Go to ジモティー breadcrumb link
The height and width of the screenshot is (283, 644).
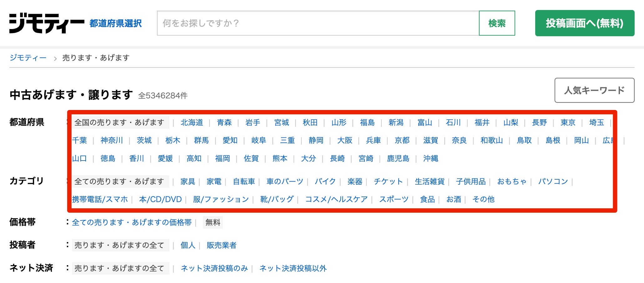tap(28, 58)
